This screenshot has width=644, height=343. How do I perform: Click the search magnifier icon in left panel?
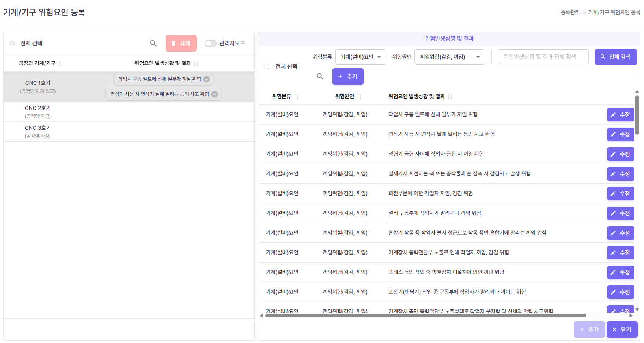coord(153,43)
